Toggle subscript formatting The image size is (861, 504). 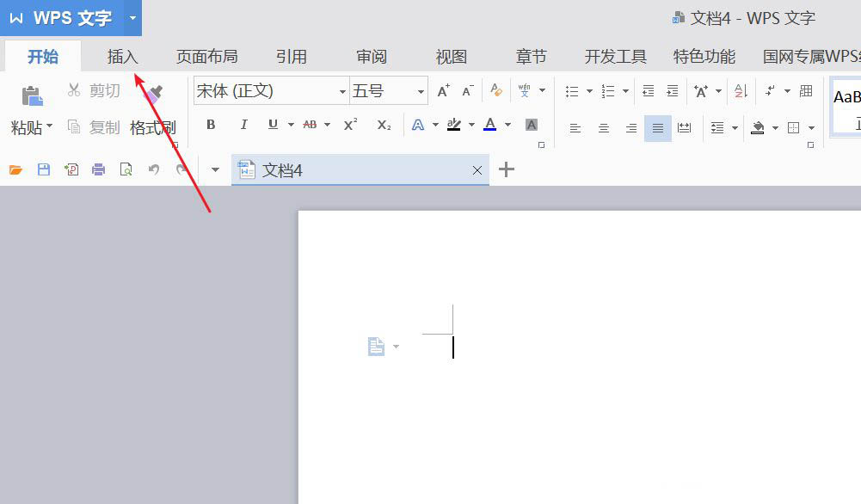point(384,126)
